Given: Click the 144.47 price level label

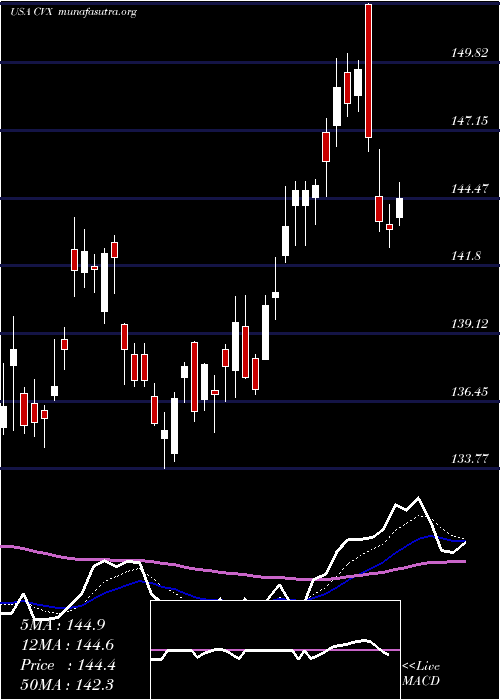Looking at the screenshot, I should (469, 188).
